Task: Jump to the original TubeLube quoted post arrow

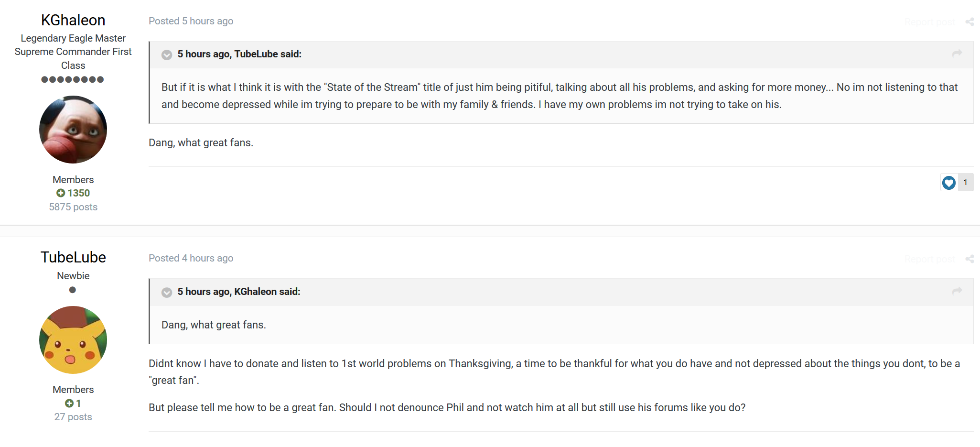Action: coord(957,54)
